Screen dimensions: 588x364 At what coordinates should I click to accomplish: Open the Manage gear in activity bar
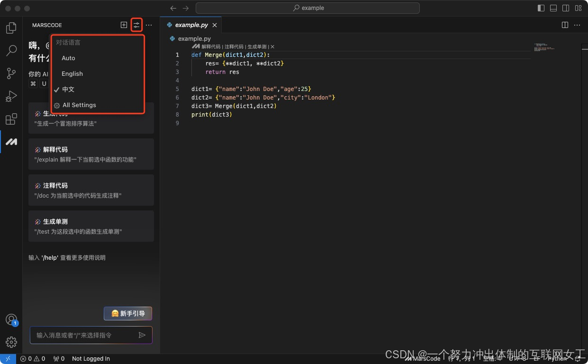point(11,342)
